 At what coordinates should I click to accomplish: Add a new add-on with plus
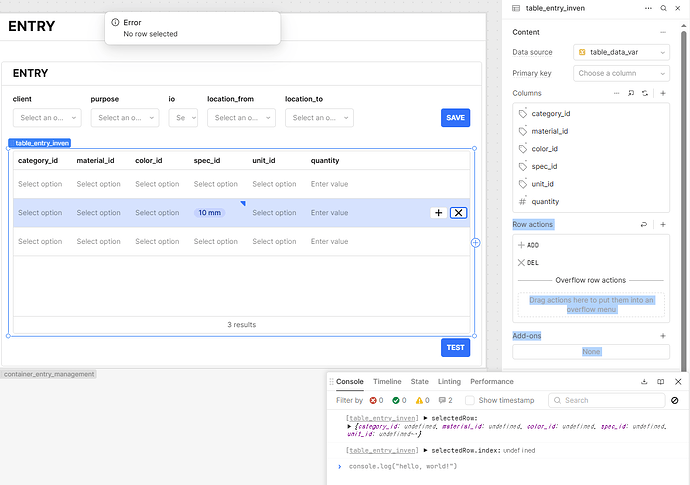(x=663, y=336)
